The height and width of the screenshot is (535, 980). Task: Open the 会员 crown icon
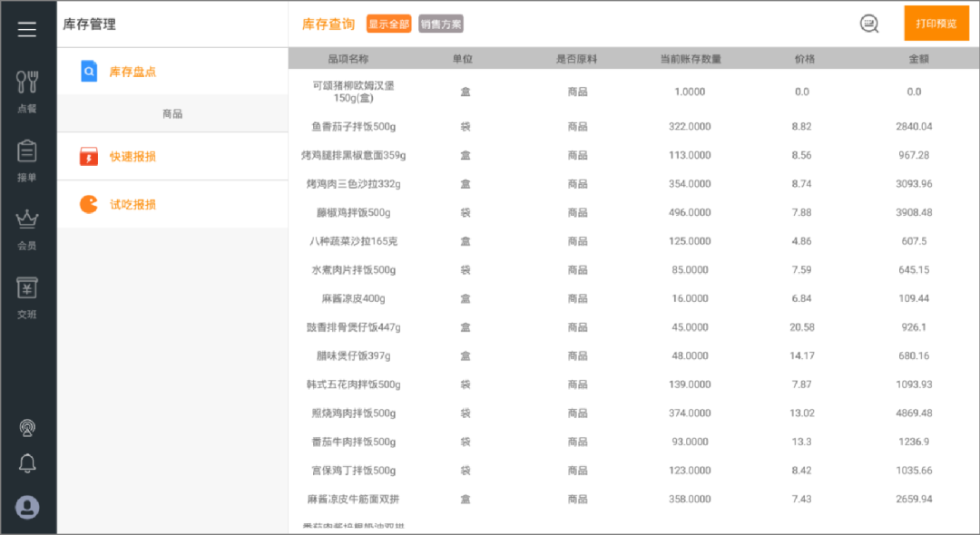pyautogui.click(x=27, y=229)
